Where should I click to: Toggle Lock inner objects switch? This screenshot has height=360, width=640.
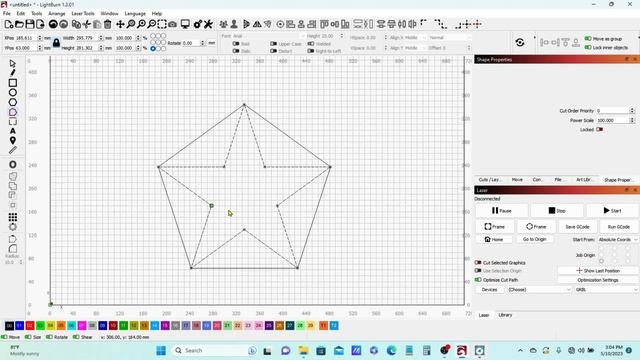pyautogui.click(x=588, y=47)
